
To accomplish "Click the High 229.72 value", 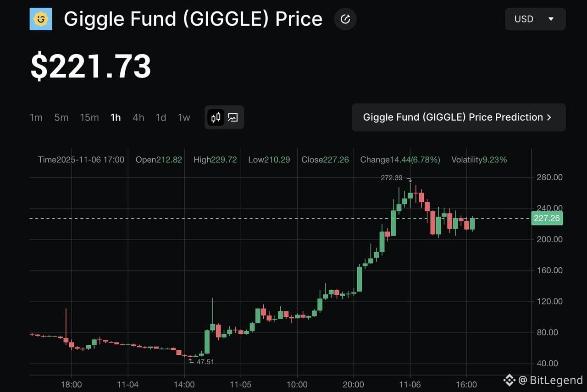I will click(215, 160).
